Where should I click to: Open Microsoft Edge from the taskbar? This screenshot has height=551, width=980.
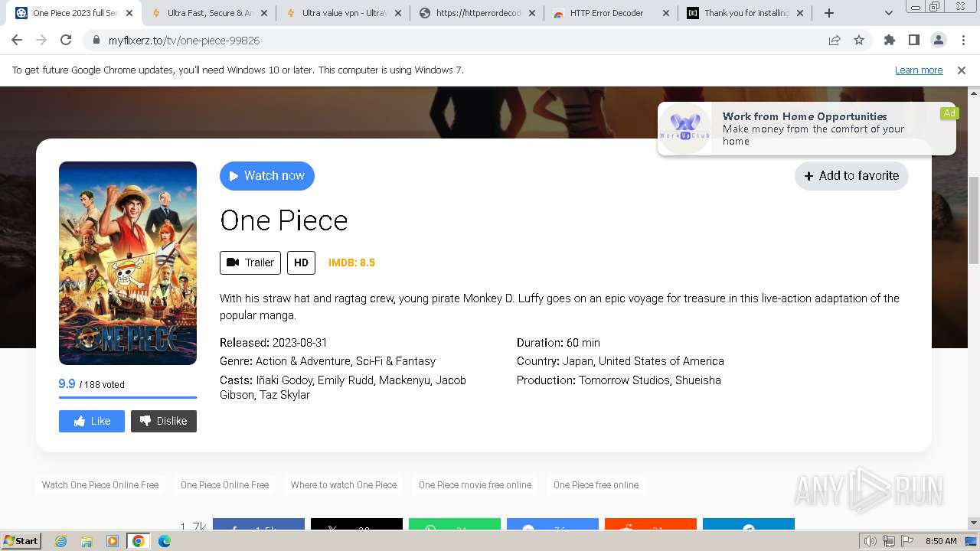click(164, 541)
